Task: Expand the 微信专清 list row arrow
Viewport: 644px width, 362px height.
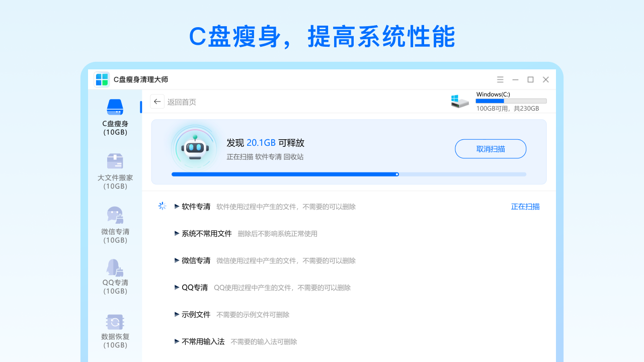Action: point(177,260)
